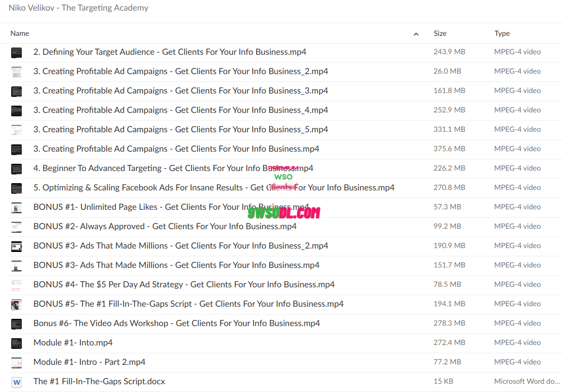Click the icon of BONUS #3 Ads That Made Millions_2

tap(16, 246)
